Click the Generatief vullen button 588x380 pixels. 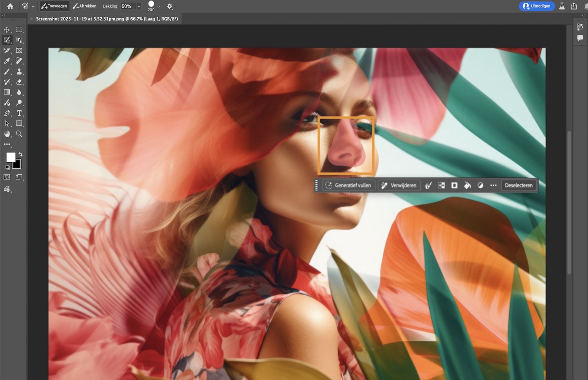(348, 185)
